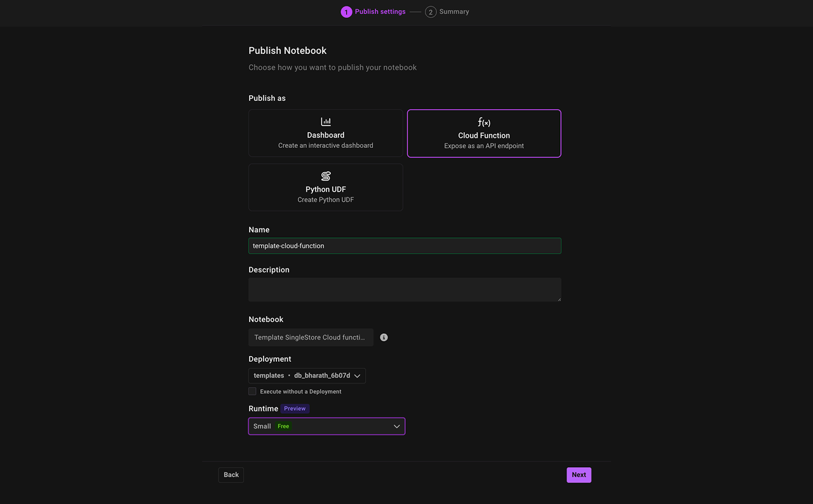Image resolution: width=813 pixels, height=504 pixels.
Task: Select the Cloud Function f(x) icon
Action: point(484,122)
